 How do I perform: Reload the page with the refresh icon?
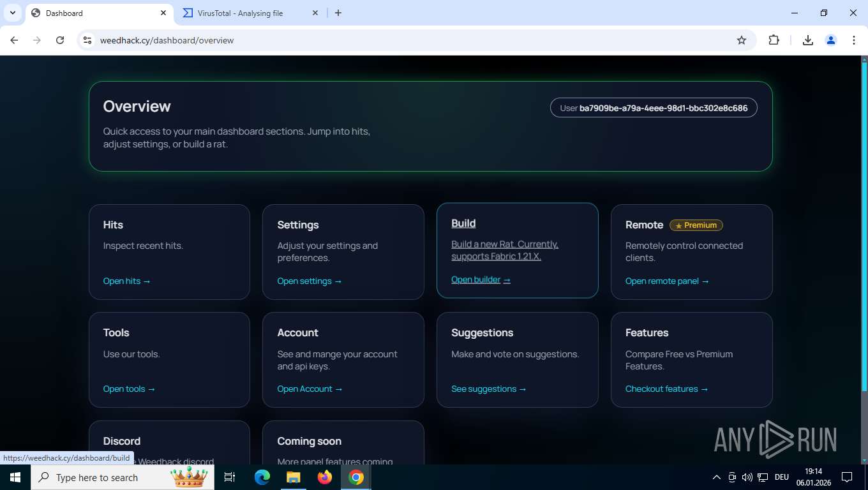[60, 40]
